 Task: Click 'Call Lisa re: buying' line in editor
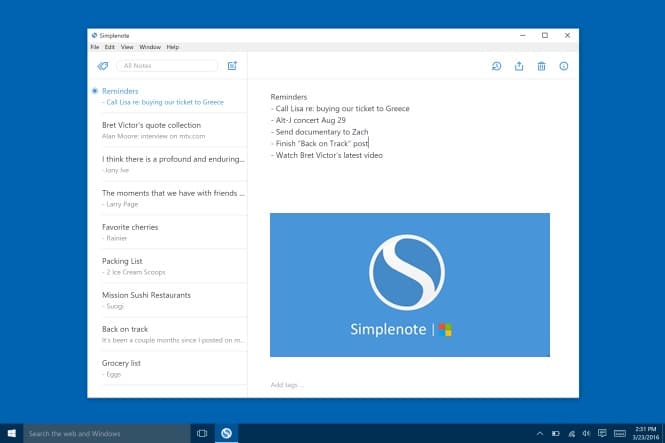[x=340, y=109]
